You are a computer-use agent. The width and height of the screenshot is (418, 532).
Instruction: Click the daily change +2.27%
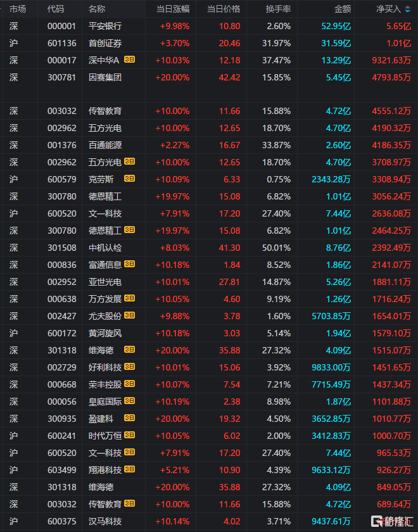click(175, 145)
